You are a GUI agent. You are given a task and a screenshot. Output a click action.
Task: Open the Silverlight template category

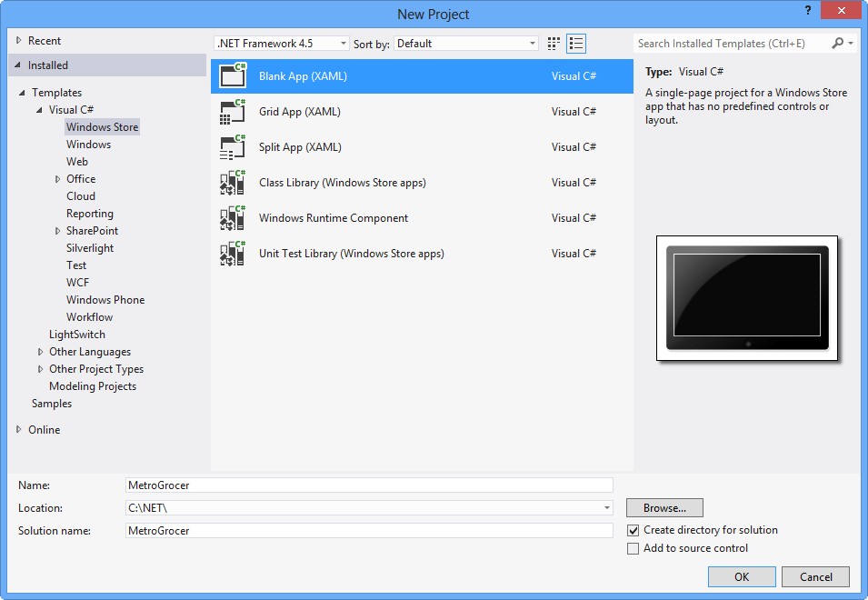pos(90,248)
